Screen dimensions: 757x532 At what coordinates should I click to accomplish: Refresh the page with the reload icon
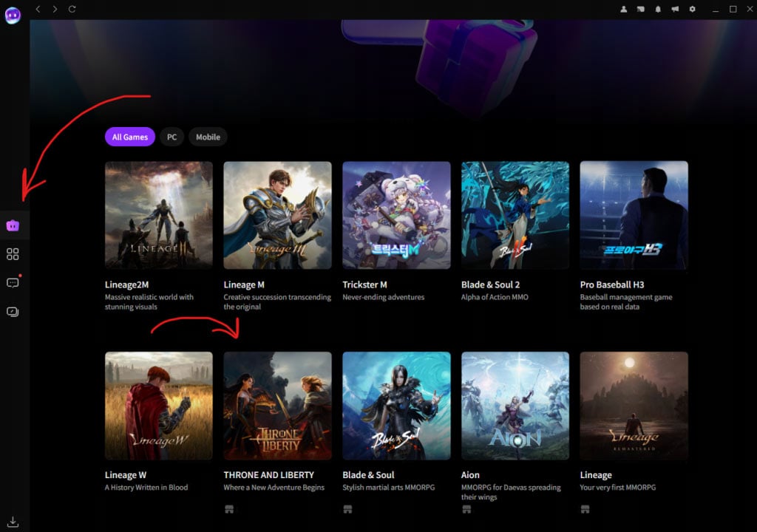(72, 9)
